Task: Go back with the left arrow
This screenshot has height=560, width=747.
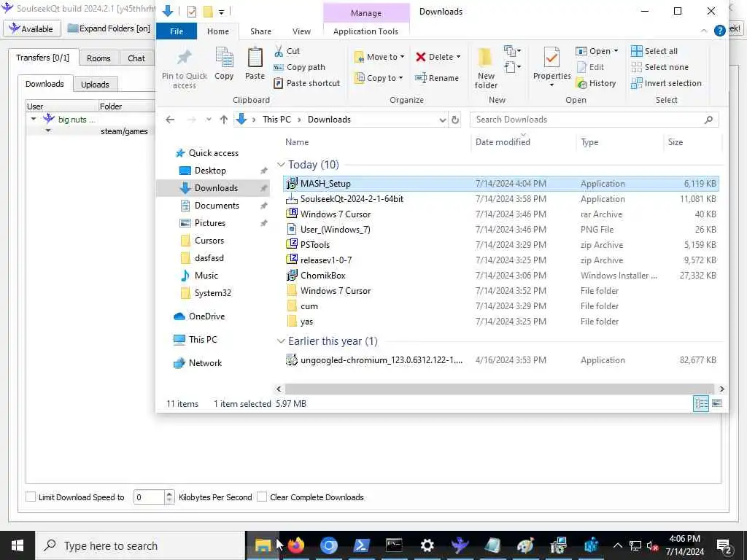Action: coord(170,120)
